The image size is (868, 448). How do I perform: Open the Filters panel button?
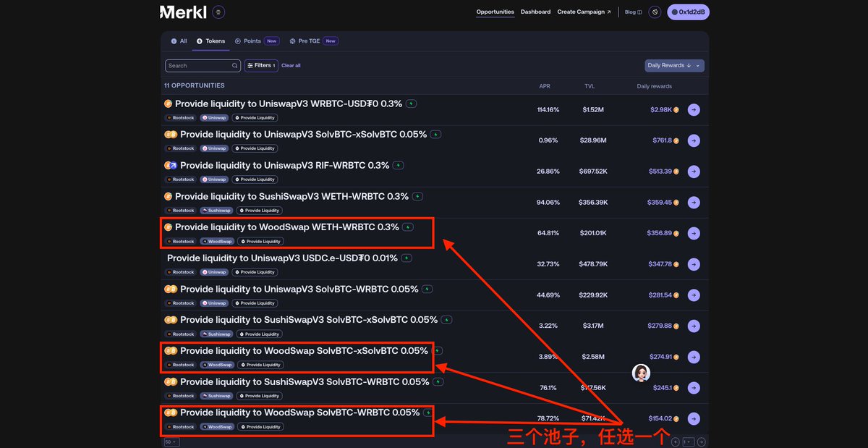261,65
